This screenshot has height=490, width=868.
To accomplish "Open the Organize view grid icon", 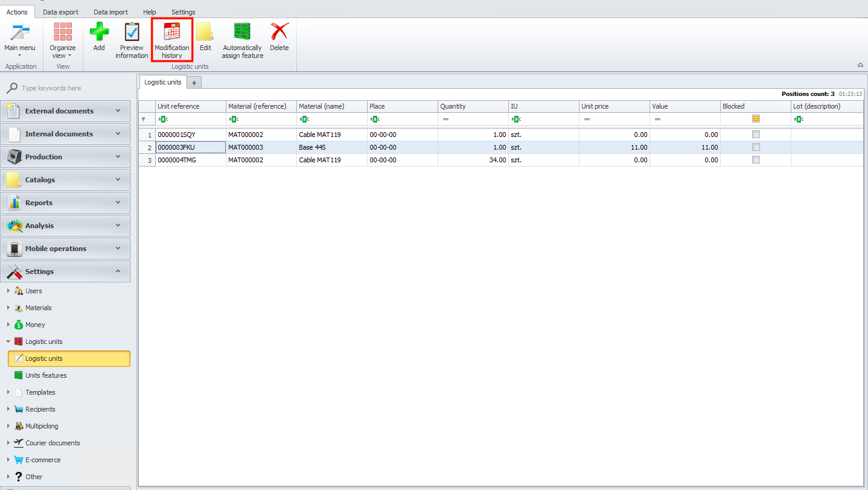I will pyautogui.click(x=63, y=32).
